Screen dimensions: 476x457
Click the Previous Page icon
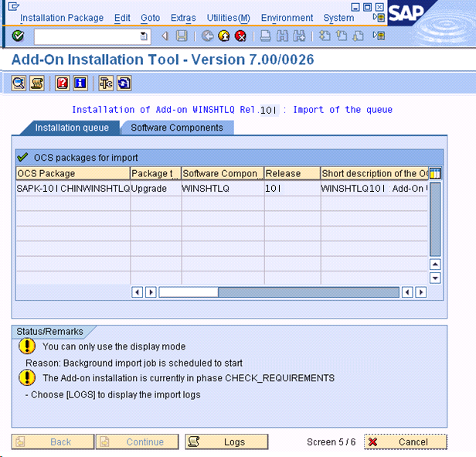[342, 36]
